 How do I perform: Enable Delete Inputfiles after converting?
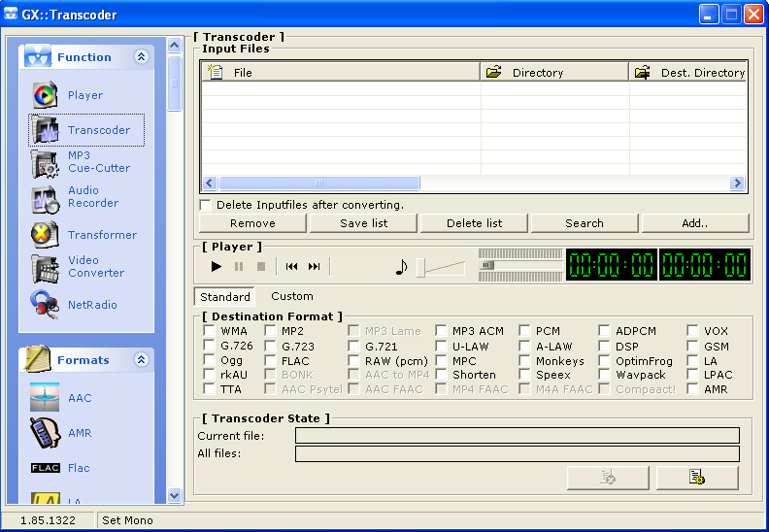pos(206,205)
